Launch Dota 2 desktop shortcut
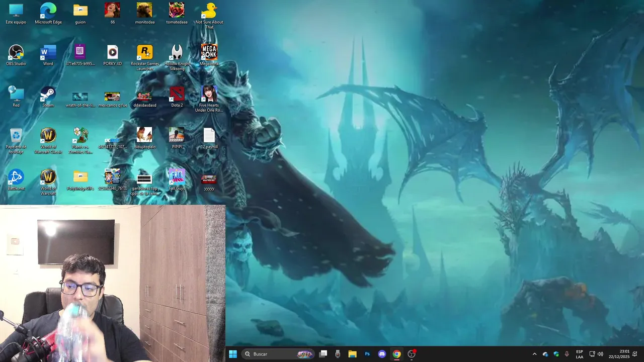The width and height of the screenshot is (644, 362). [x=177, y=97]
